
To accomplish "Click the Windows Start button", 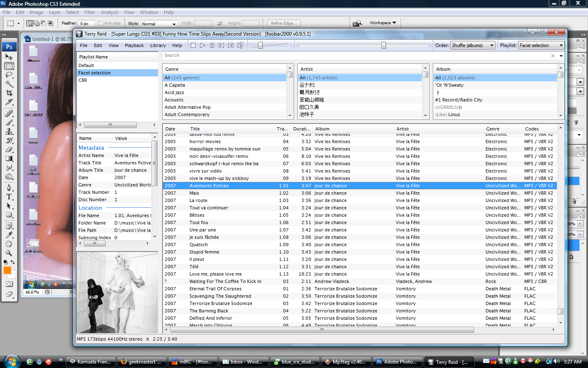I will [x=12, y=361].
